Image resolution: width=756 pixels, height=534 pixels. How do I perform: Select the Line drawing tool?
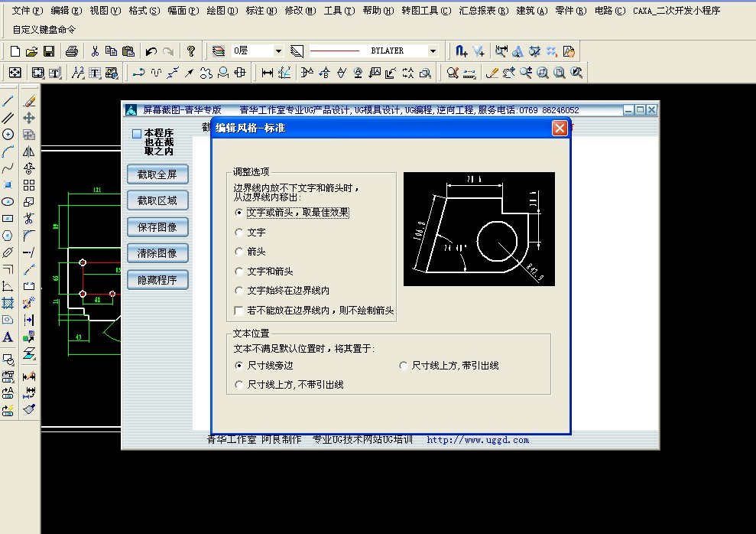point(8,101)
